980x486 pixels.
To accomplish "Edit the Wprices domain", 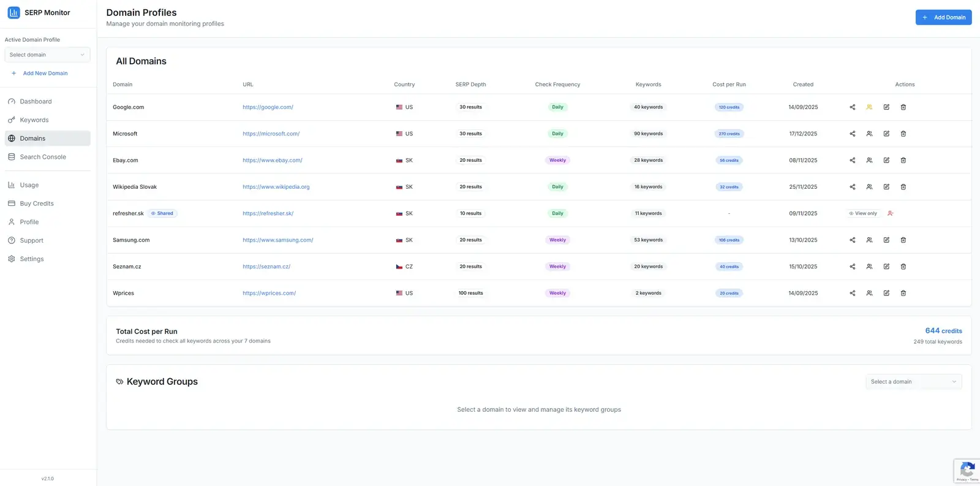I will pos(886,293).
